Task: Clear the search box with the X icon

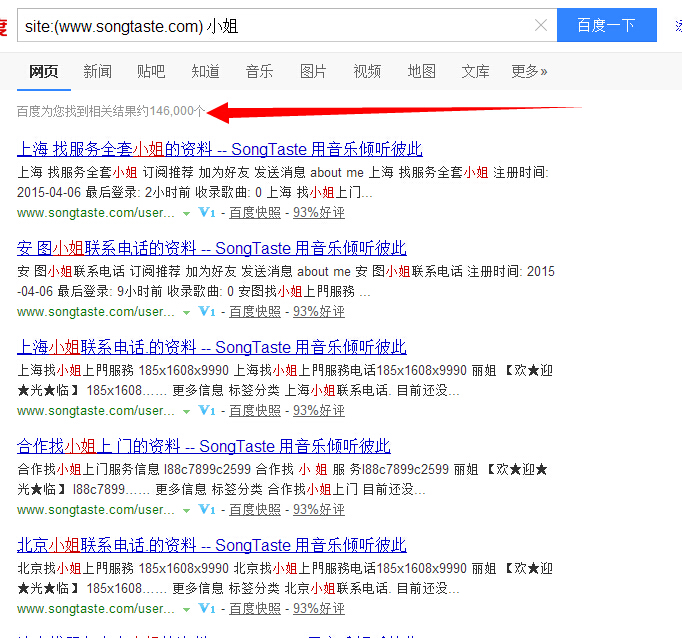Action: coord(541,26)
